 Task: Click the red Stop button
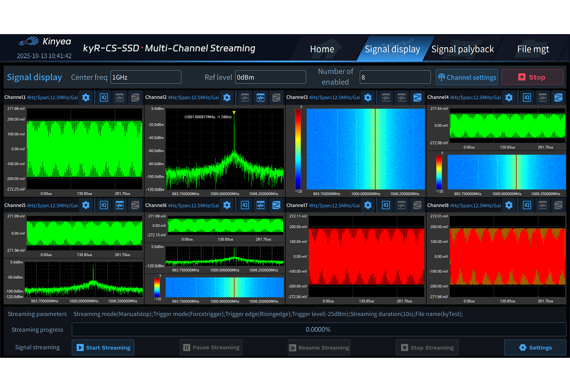coord(532,77)
